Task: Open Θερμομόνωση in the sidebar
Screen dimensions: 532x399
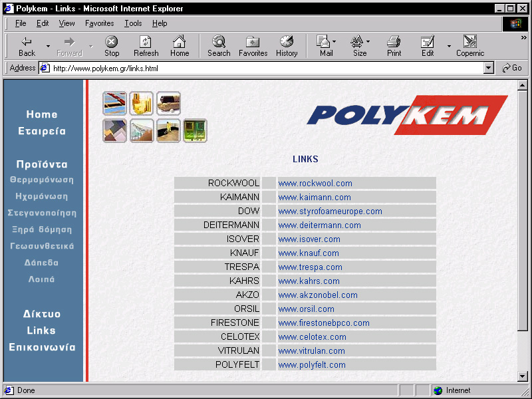Action: 42,180
